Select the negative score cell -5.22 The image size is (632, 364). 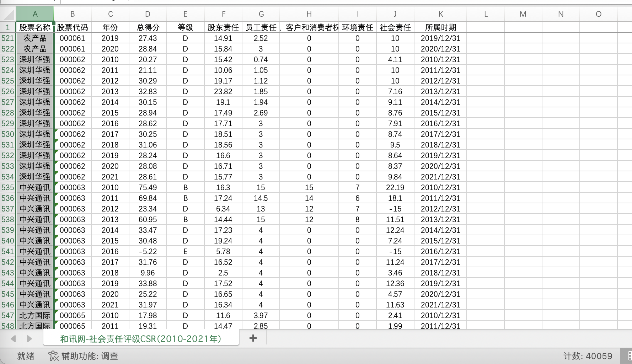(148, 251)
